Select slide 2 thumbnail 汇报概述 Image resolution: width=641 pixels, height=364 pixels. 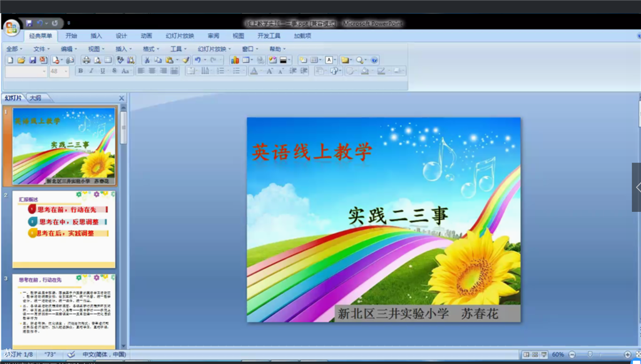64,229
